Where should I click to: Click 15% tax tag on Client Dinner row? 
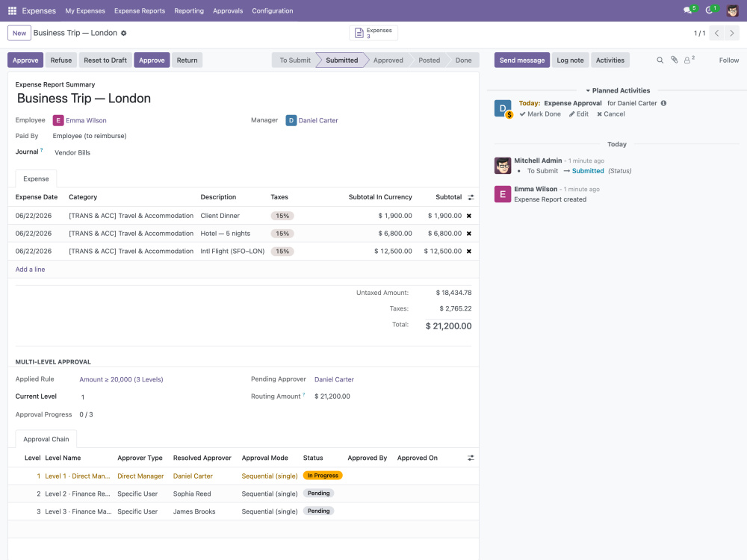(x=282, y=216)
